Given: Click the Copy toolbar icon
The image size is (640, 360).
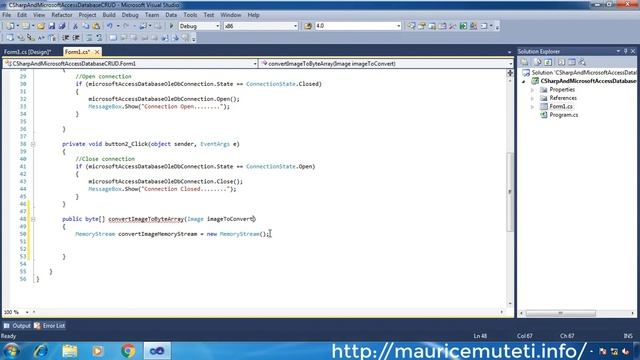Looking at the screenshot, I should [86, 26].
